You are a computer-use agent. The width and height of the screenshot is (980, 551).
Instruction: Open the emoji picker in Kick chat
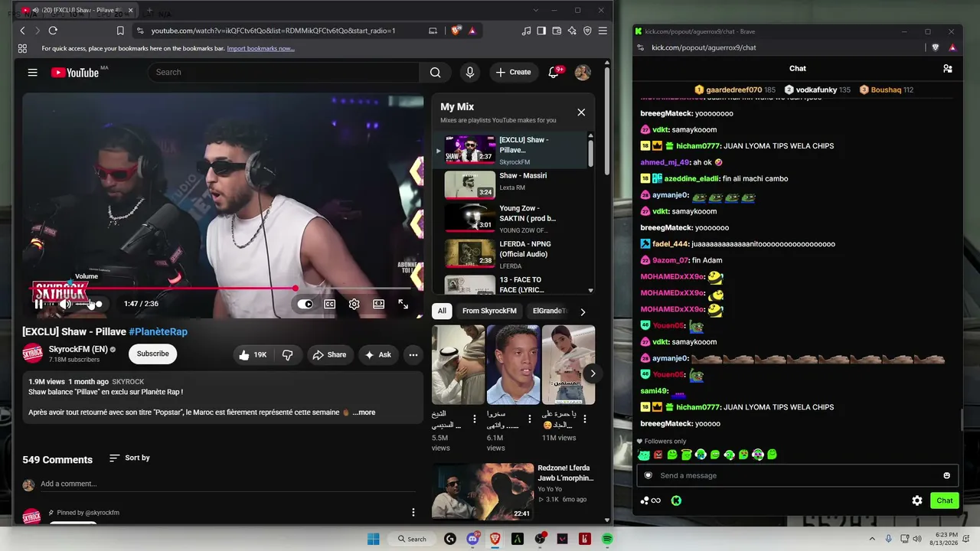pos(946,475)
